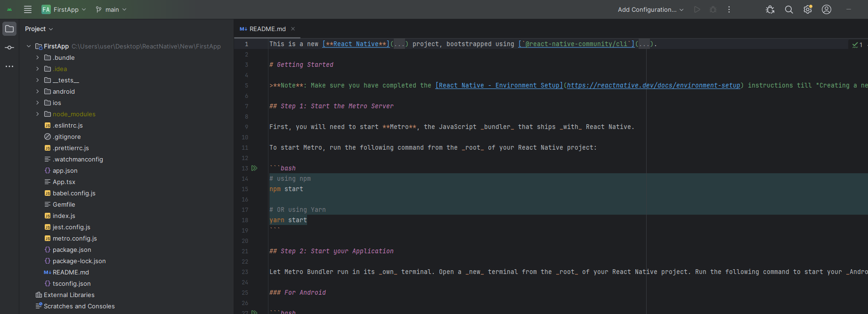This screenshot has height=314, width=868.
Task: Select App.tsx file
Action: pos(60,182)
